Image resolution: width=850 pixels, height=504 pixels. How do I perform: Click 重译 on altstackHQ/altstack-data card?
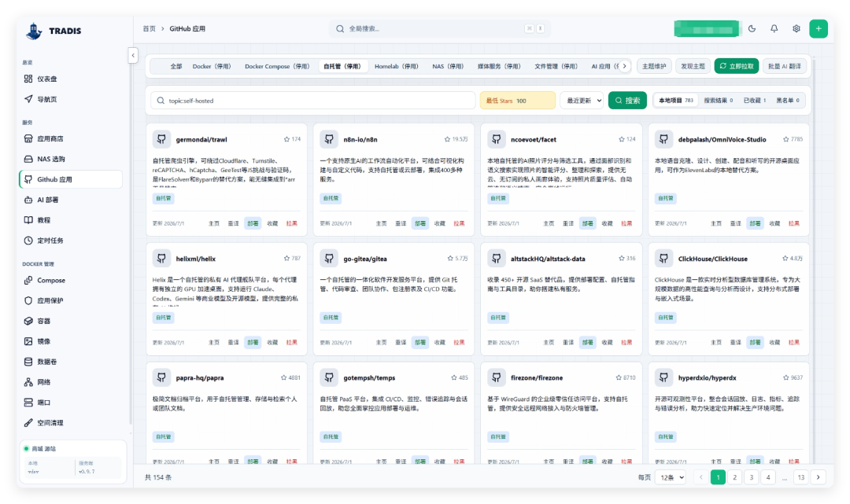[x=568, y=342]
